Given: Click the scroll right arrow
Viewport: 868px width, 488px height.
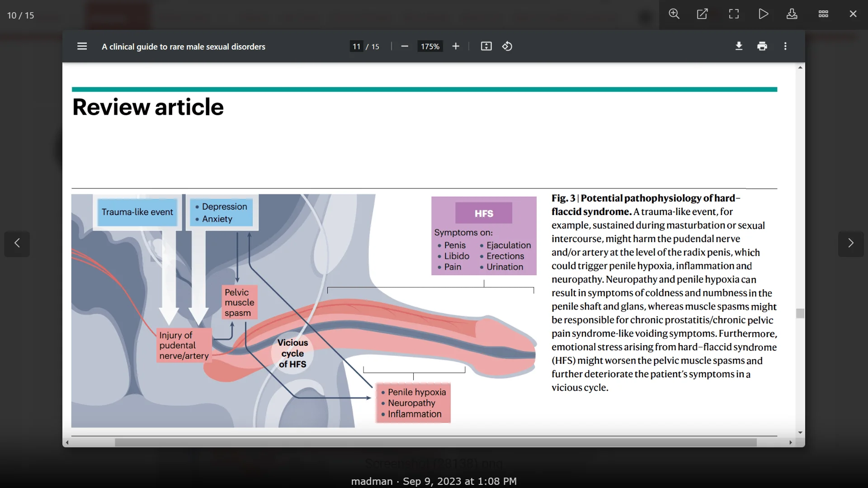Looking at the screenshot, I should point(791,442).
